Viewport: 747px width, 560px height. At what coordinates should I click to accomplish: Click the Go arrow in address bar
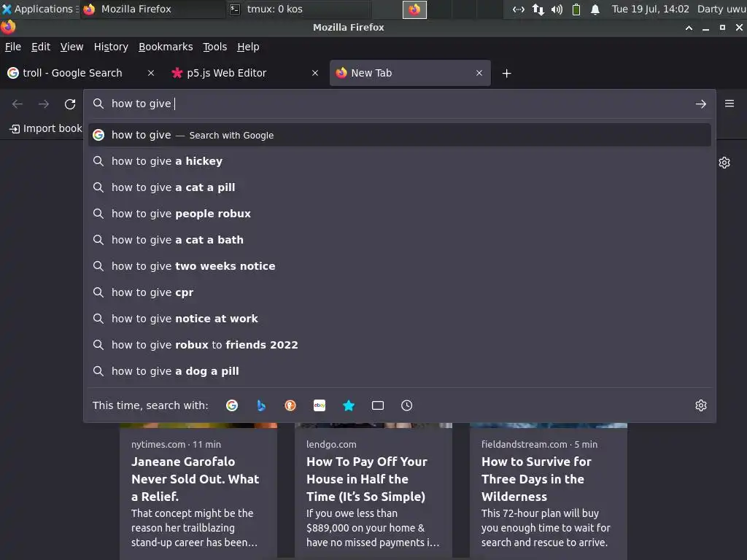[701, 104]
